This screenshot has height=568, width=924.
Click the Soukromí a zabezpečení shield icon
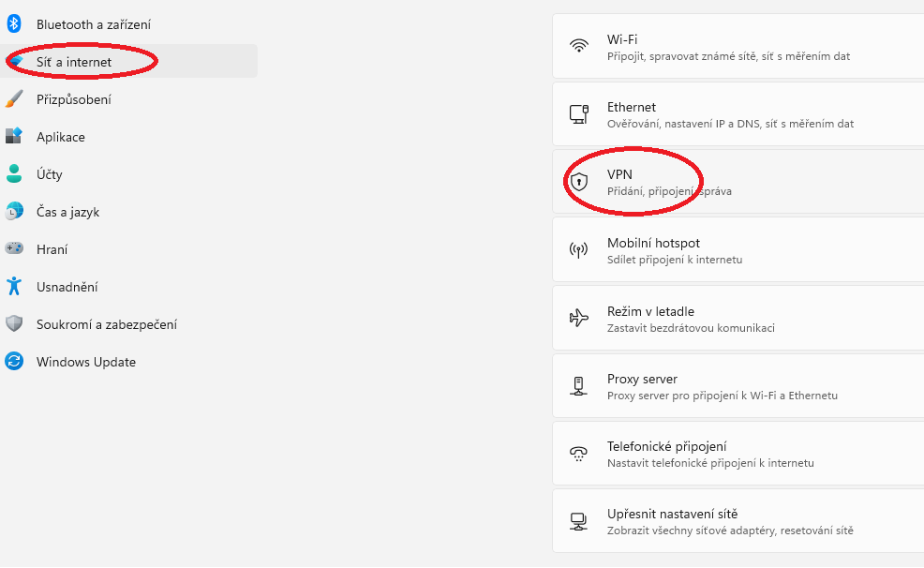(14, 323)
